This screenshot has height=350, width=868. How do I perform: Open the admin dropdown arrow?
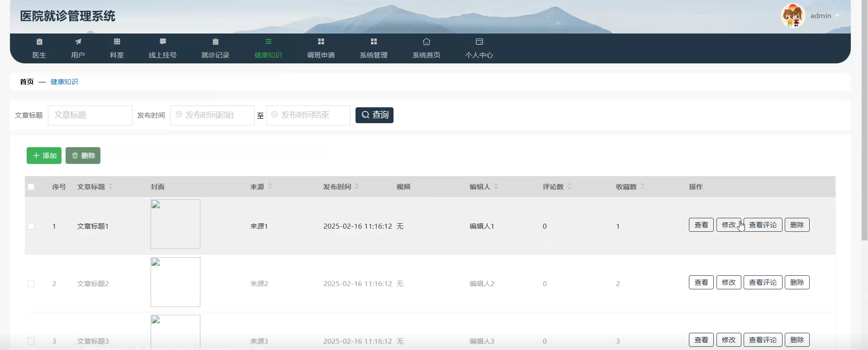[x=837, y=16]
